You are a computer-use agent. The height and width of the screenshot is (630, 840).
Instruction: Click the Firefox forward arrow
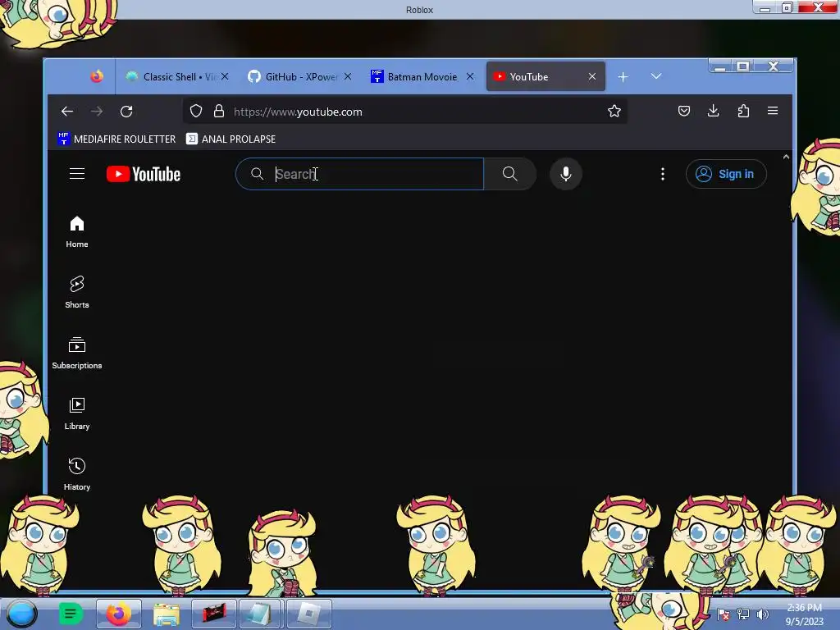pos(97,112)
